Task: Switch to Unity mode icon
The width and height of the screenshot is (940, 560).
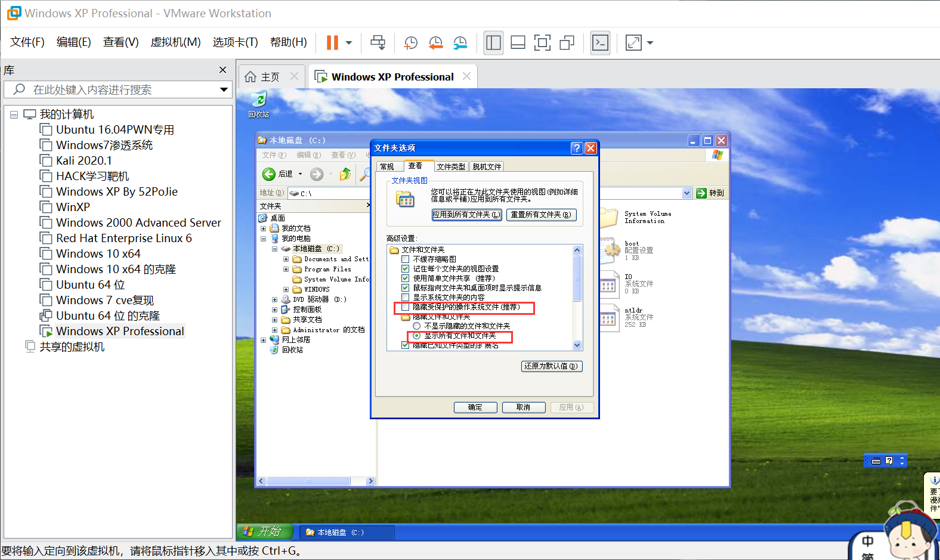Action: coord(567,42)
